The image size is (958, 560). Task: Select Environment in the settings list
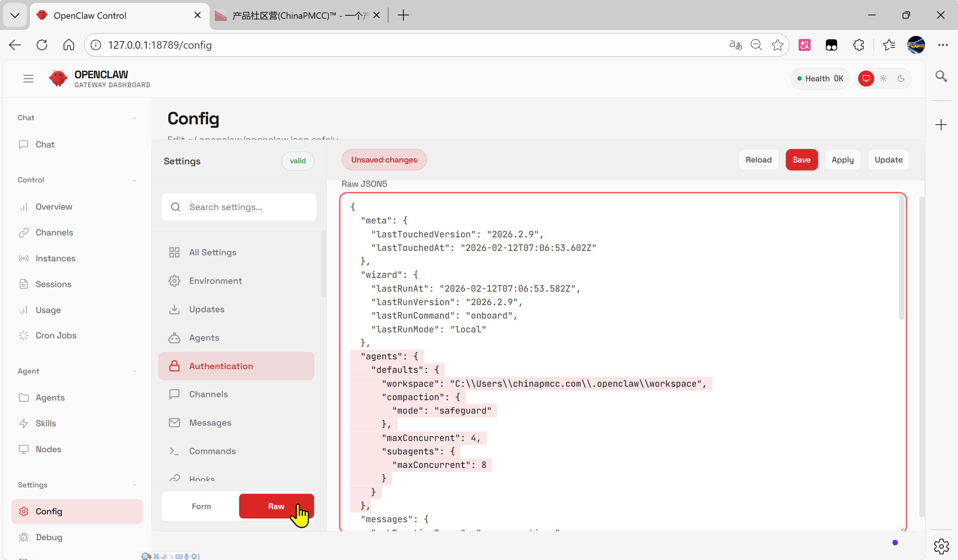click(215, 281)
